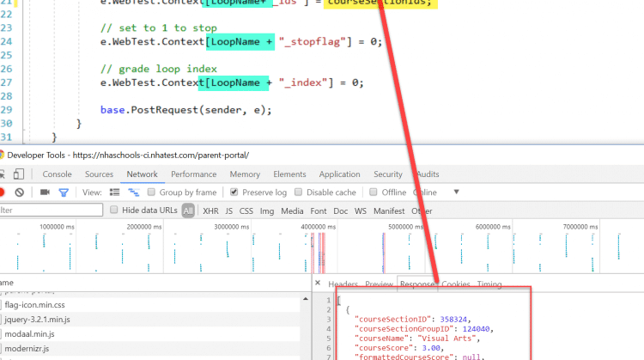
Task: Open the Memory tab
Action: [245, 174]
